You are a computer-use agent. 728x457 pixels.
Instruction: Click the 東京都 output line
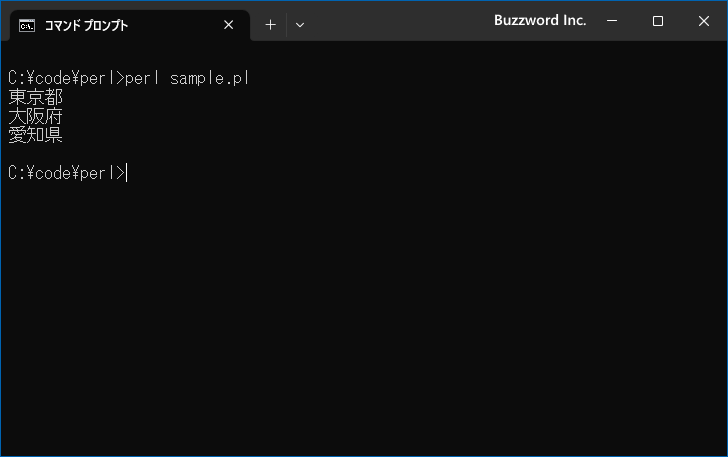35,97
